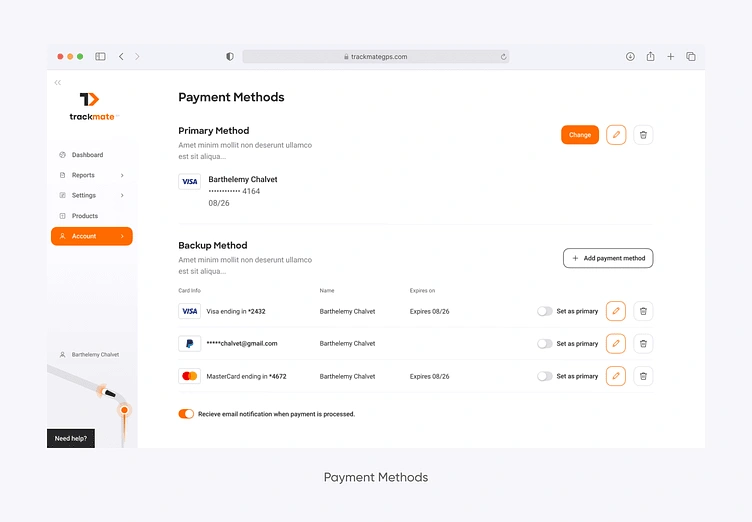Expand the Reports menu chevron

pyautogui.click(x=122, y=175)
